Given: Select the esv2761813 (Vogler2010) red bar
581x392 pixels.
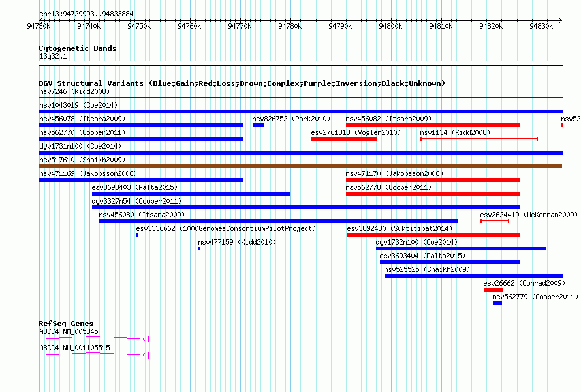Looking at the screenshot, I should (344, 139).
